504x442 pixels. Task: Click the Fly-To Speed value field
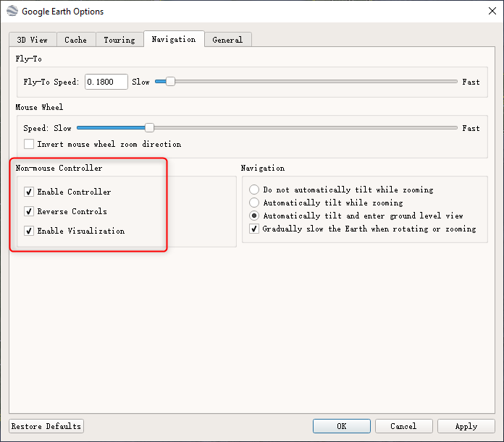coord(106,82)
